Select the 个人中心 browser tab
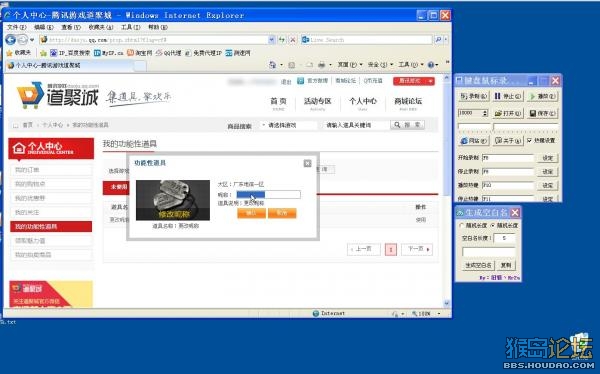 click(x=75, y=65)
